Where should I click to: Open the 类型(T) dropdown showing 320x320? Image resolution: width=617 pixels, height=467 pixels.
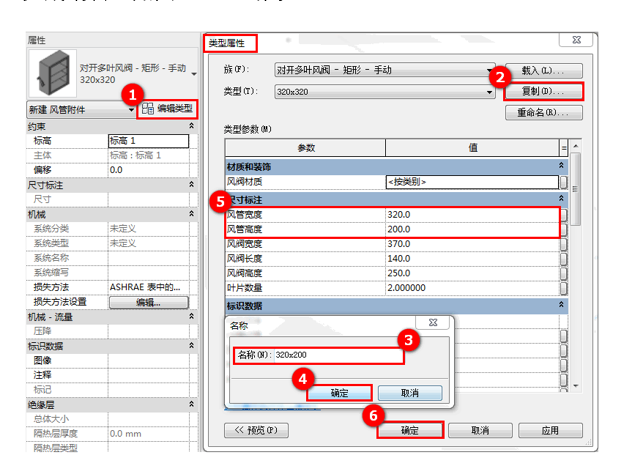tap(384, 92)
